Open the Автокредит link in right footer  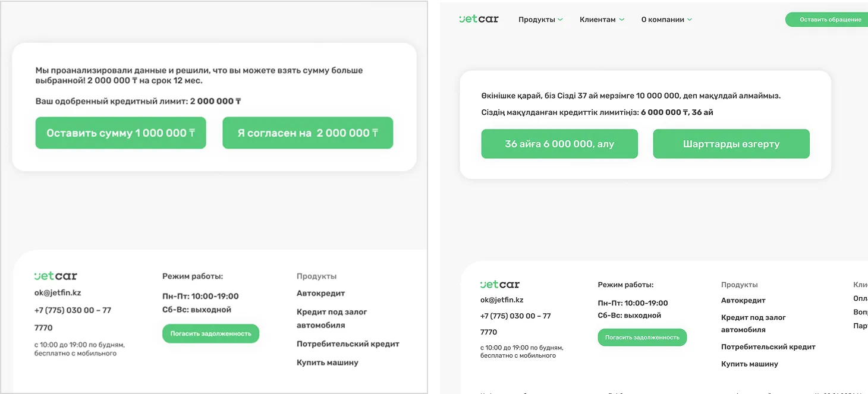point(743,300)
